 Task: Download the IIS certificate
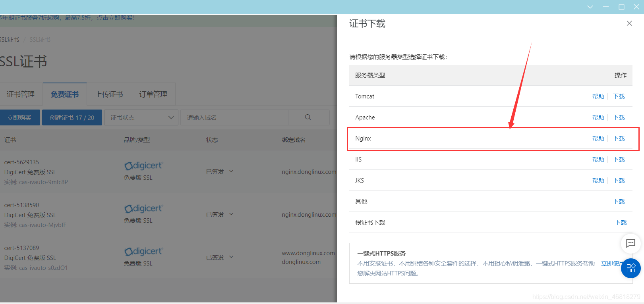point(619,160)
